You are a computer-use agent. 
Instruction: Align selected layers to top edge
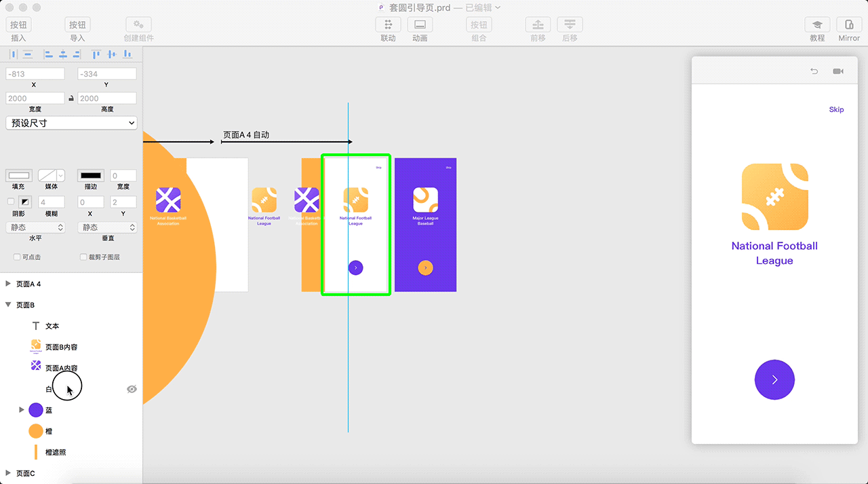pyautogui.click(x=96, y=54)
